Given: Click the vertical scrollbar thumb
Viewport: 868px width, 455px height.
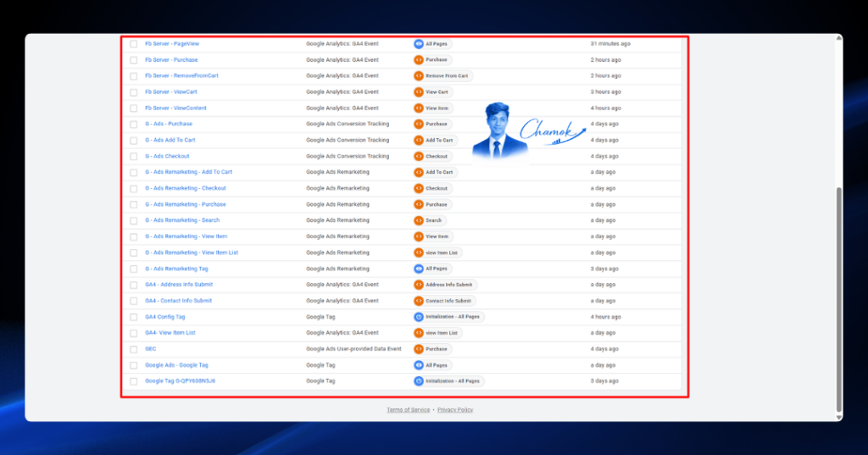Looking at the screenshot, I should pos(838,299).
